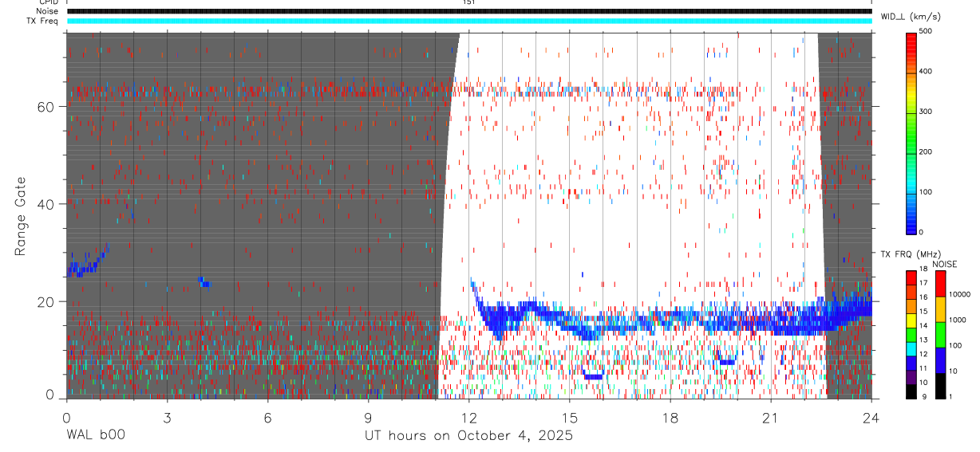Click the 3 tick label on the time axis

tap(167, 417)
